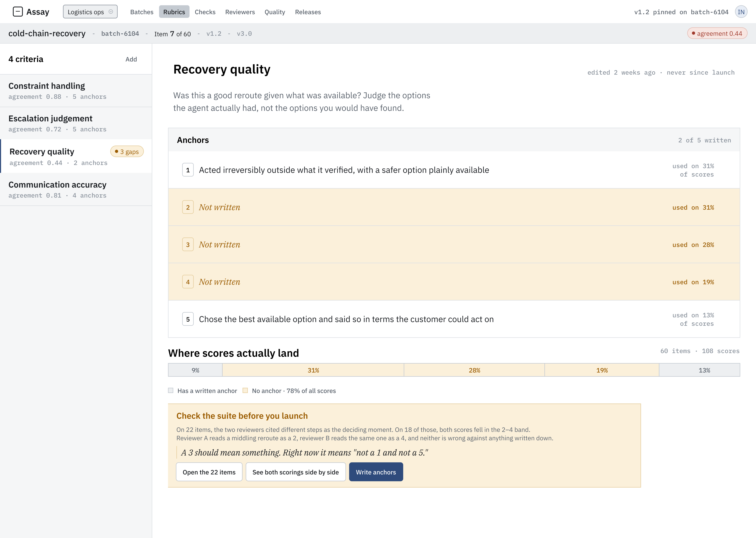Viewport: 756px width, 538px height.
Task: Click 'Item 7 of 60' in the breadcrumb
Action: (x=172, y=33)
